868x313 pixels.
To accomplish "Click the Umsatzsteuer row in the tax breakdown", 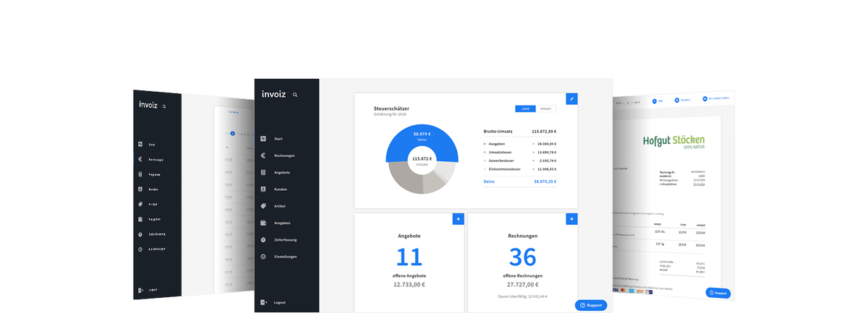I will pos(520,153).
